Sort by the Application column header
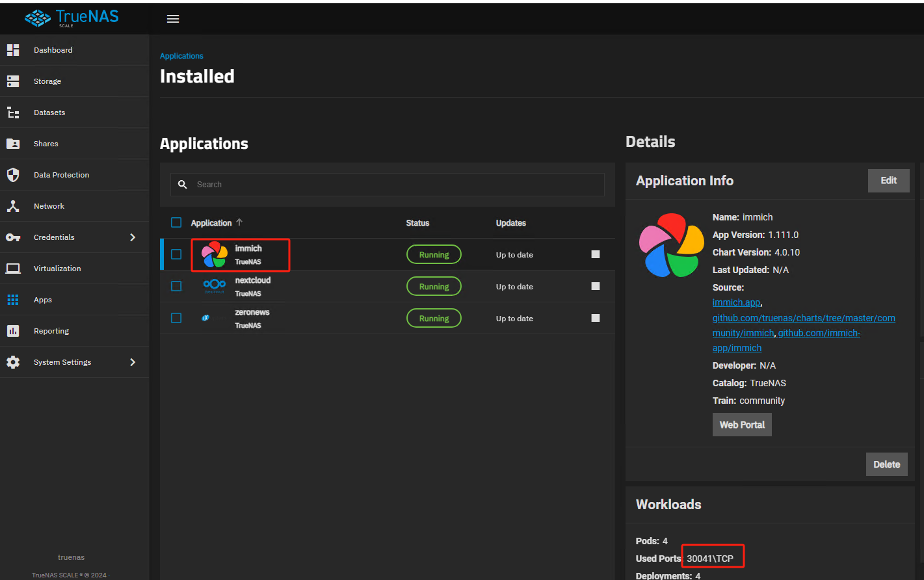This screenshot has width=924, height=580. 211,223
